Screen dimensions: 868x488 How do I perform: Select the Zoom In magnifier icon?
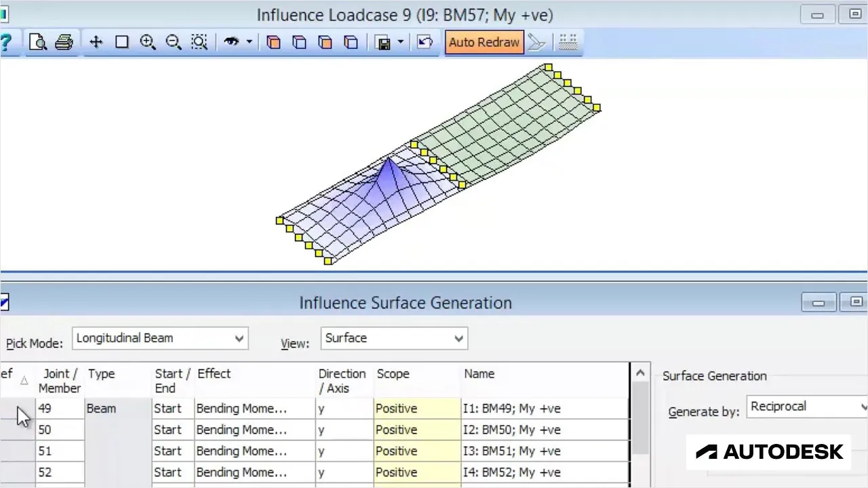[x=148, y=42]
